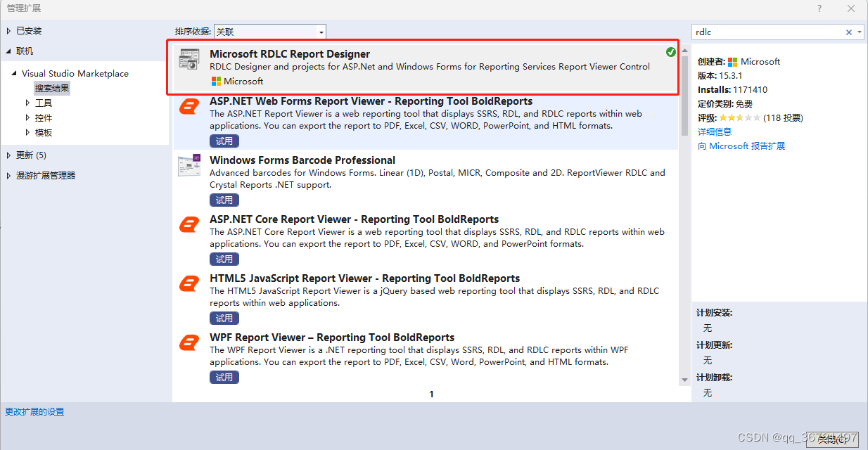Click the Microsoft RDLC Report Designer extension icon
The height and width of the screenshot is (450, 868).
pos(189,60)
